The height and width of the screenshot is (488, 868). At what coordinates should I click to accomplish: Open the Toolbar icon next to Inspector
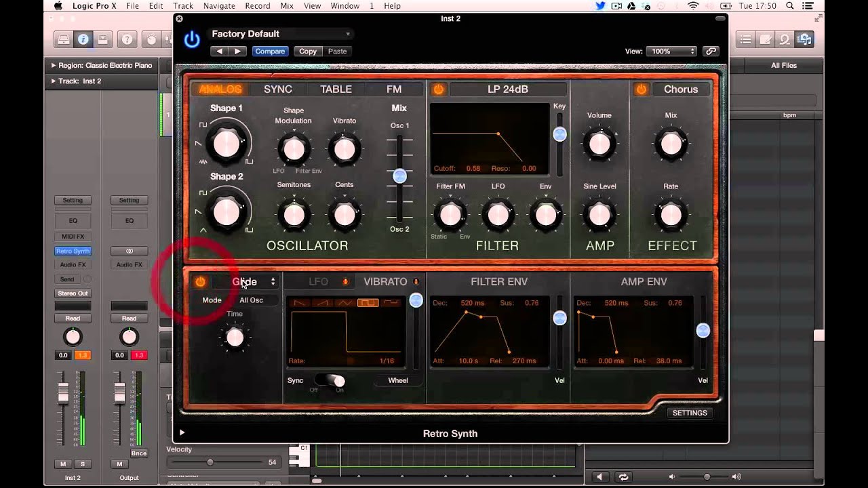pos(103,40)
